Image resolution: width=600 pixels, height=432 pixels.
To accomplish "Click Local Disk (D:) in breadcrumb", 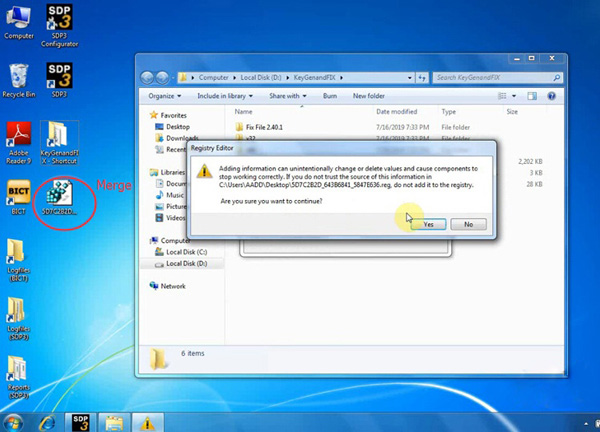I will pos(261,78).
